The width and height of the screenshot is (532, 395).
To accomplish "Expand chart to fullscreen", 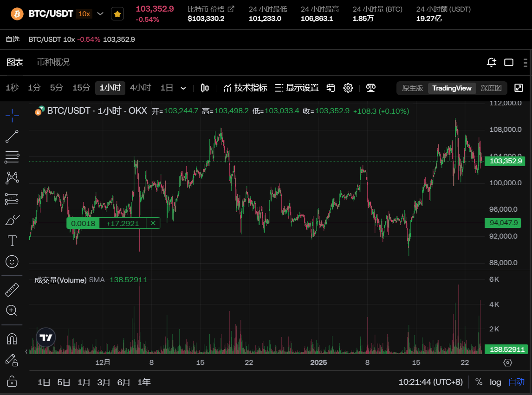I will 519,88.
